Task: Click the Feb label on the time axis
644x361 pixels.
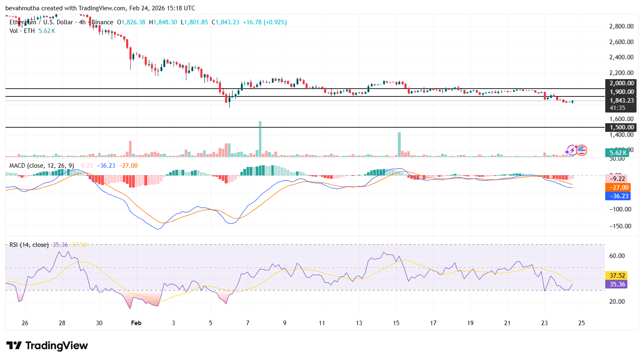Action: pyautogui.click(x=136, y=323)
